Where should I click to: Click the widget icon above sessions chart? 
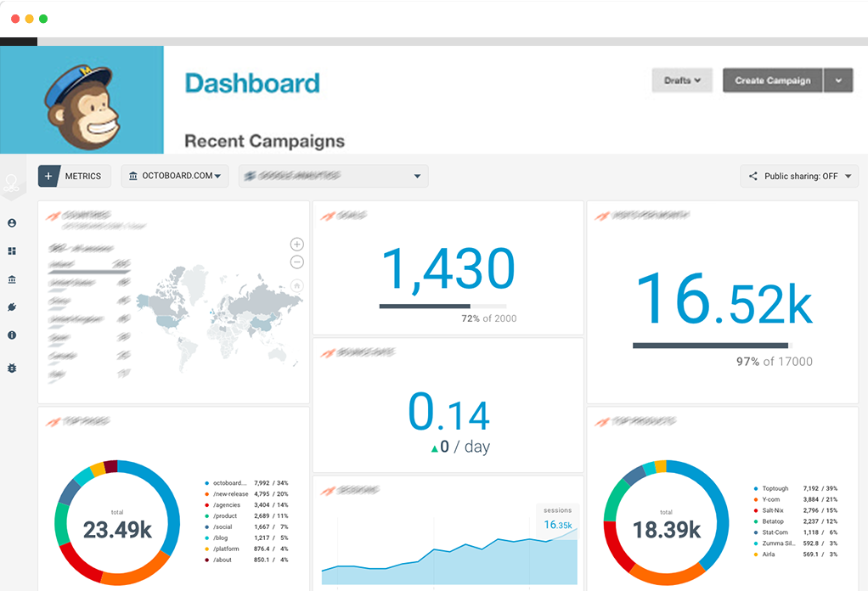pos(329,491)
